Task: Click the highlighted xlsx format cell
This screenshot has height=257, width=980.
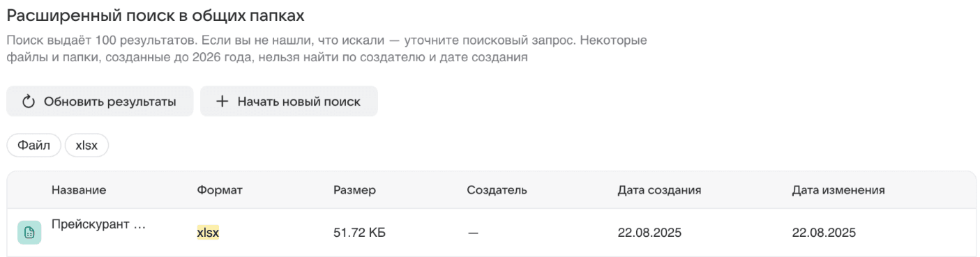Action: (208, 233)
